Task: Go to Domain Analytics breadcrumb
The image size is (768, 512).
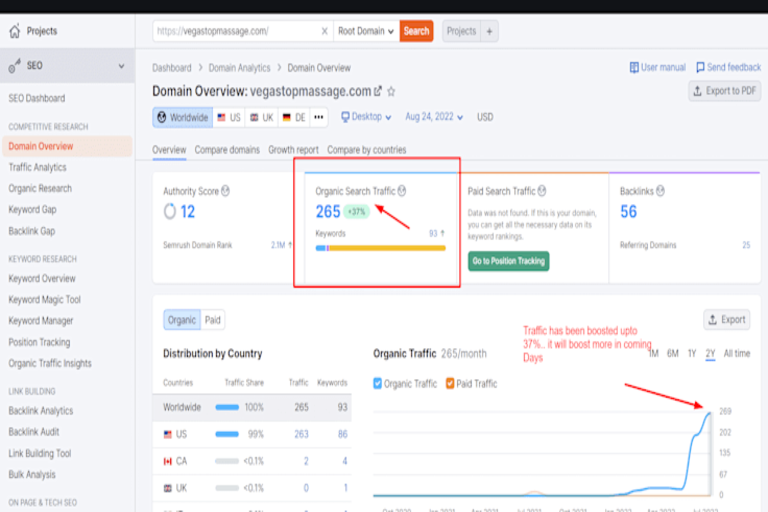Action: pyautogui.click(x=240, y=68)
